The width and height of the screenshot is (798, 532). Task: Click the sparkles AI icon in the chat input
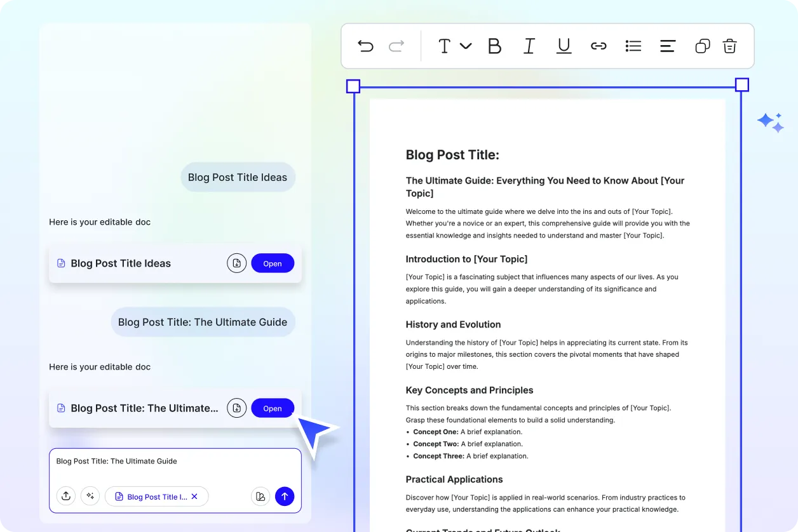(x=90, y=496)
